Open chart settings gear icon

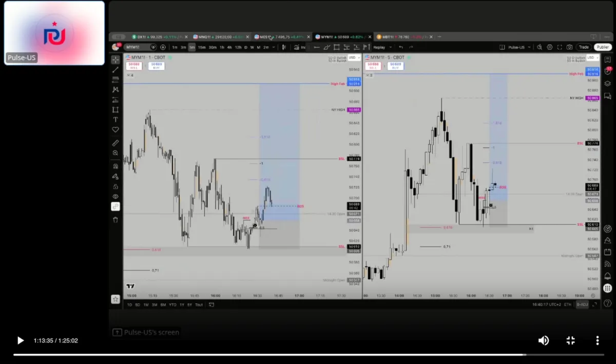click(x=550, y=47)
